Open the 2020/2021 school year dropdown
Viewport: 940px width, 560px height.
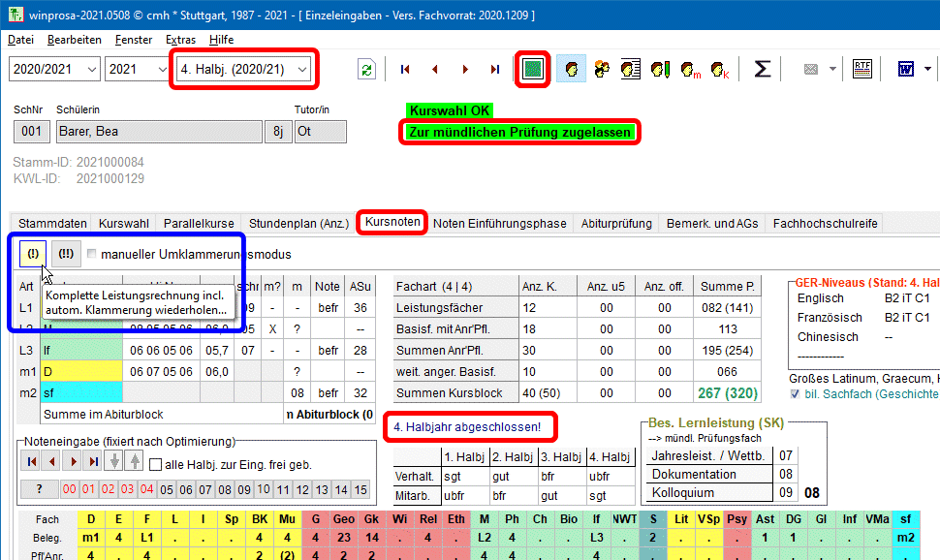point(54,70)
